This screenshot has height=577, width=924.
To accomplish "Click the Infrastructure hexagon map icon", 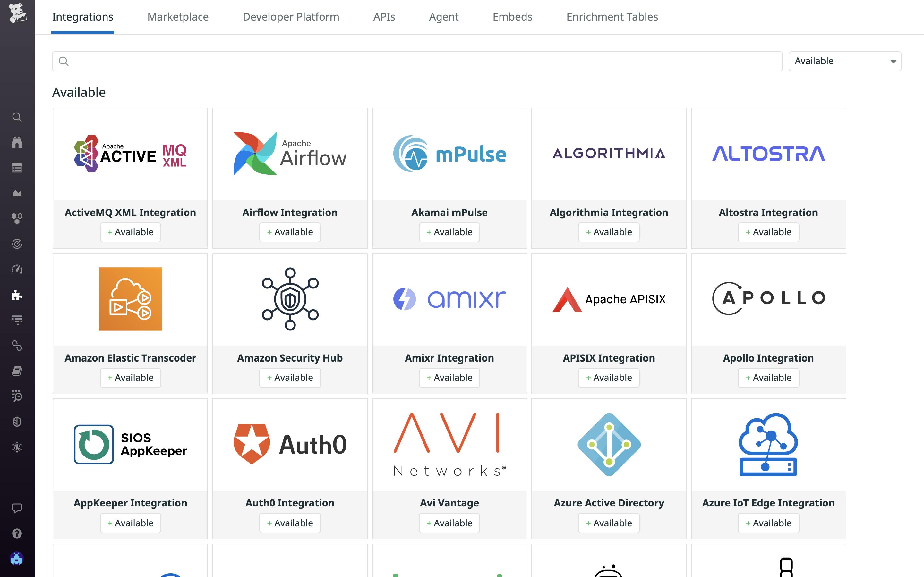I will point(17,219).
